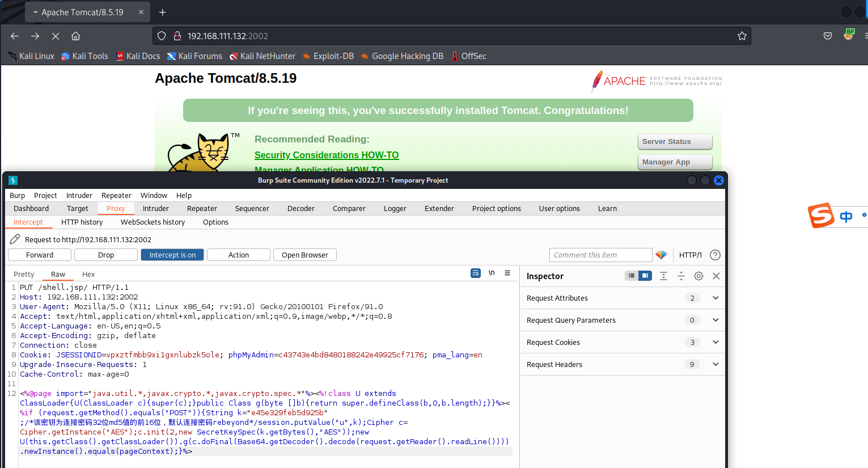Switch to Pretty view tab
The width and height of the screenshot is (868, 468).
point(24,274)
